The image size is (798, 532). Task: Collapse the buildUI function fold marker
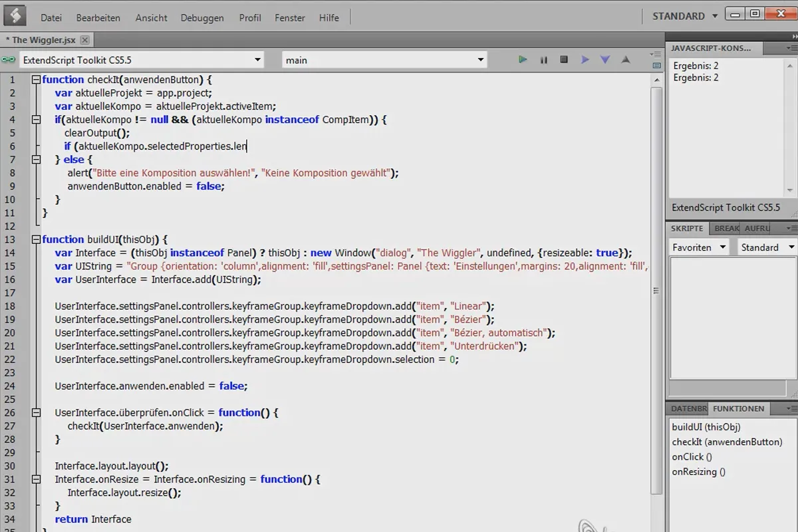pos(36,239)
